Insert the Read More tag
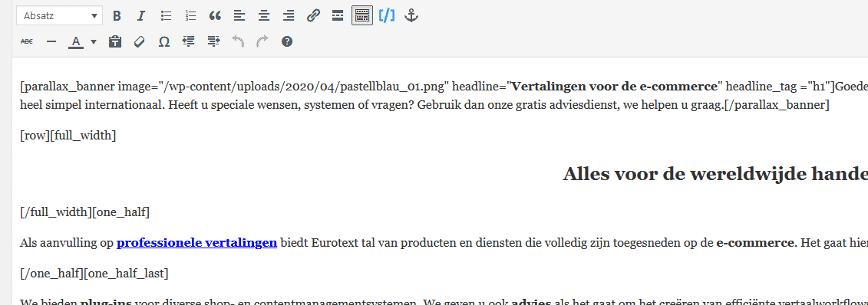868x305 pixels. coord(338,16)
